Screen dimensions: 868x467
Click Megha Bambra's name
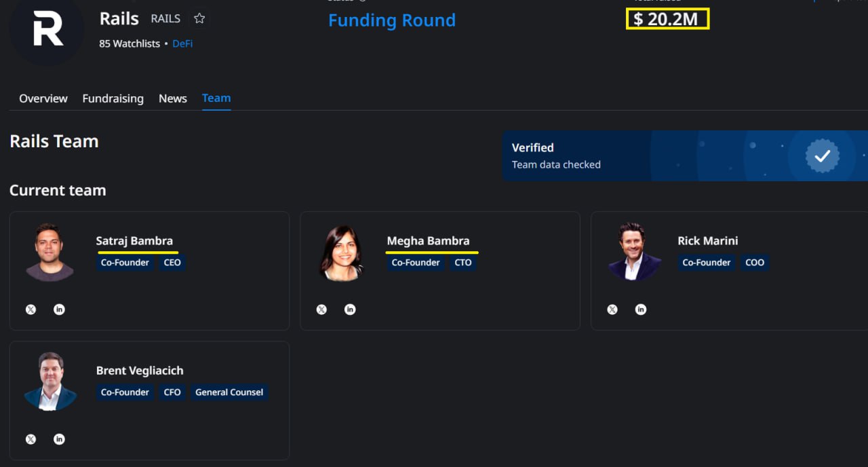point(428,241)
